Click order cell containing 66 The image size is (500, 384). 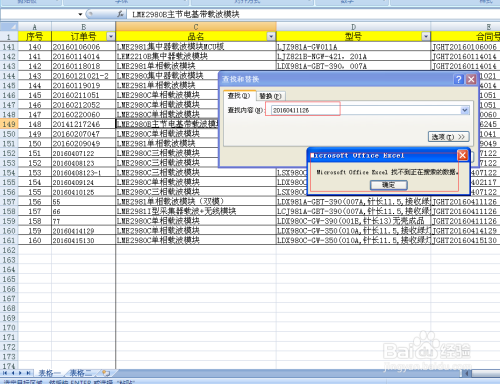pos(84,211)
